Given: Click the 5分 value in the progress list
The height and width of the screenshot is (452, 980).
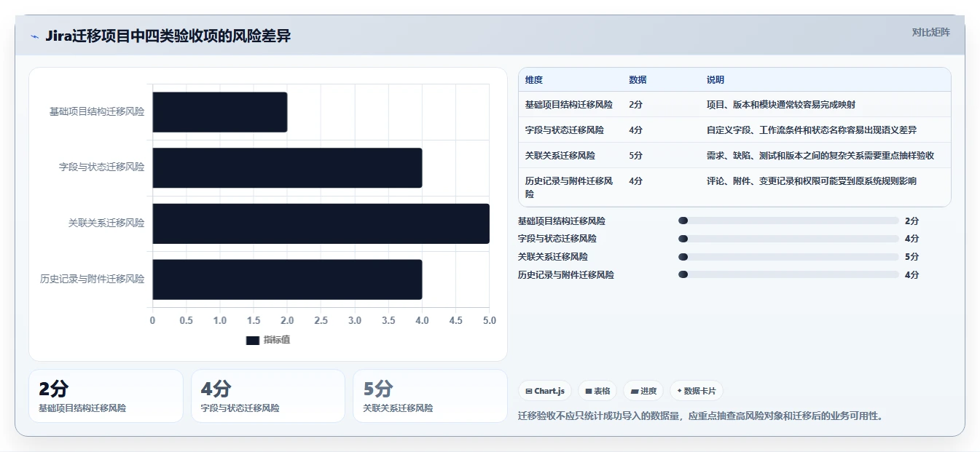Looking at the screenshot, I should point(912,257).
